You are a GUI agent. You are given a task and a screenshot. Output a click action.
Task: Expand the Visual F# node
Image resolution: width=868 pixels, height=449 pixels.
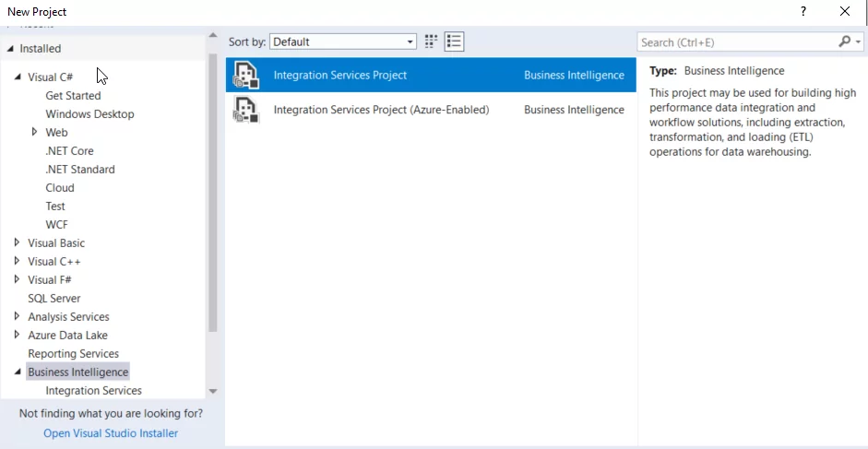coord(17,278)
